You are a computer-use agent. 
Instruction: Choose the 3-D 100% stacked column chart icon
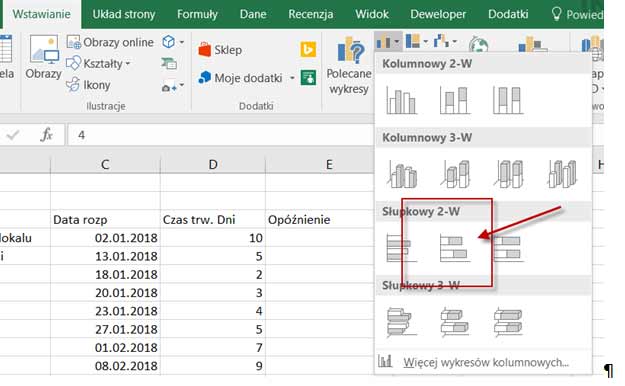click(x=508, y=174)
